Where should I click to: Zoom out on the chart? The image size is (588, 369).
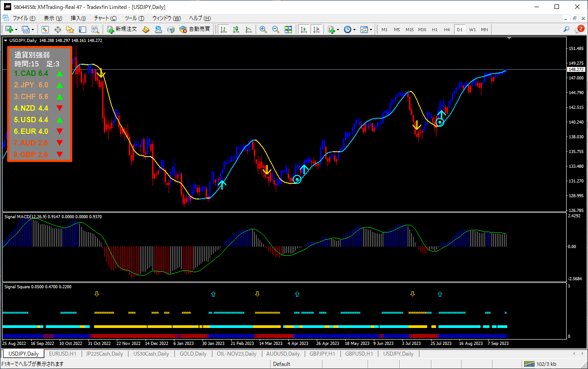[276, 29]
